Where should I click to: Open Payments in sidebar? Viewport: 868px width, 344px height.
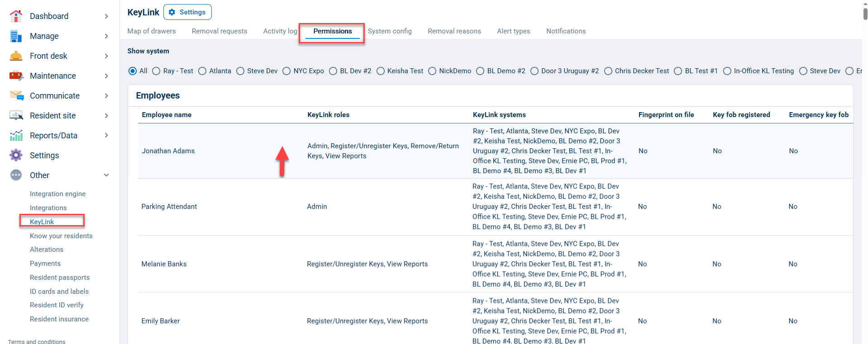(45, 264)
